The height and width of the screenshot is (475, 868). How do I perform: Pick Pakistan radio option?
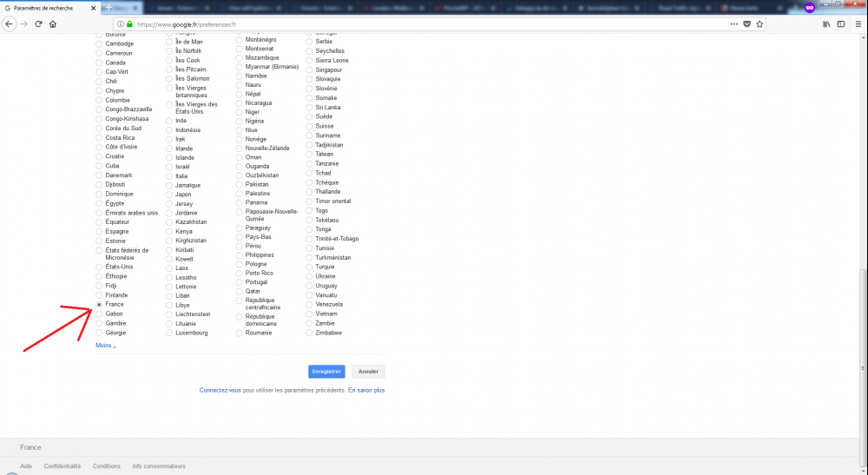click(x=240, y=184)
